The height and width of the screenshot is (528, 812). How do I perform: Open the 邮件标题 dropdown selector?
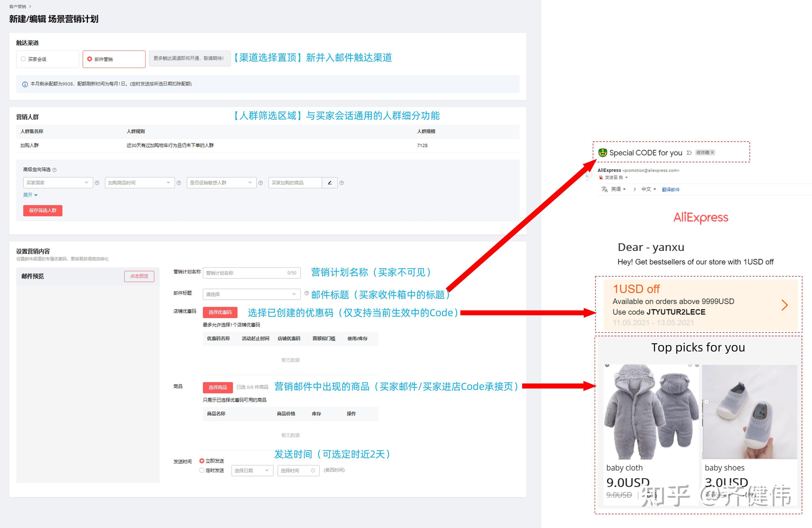point(251,294)
